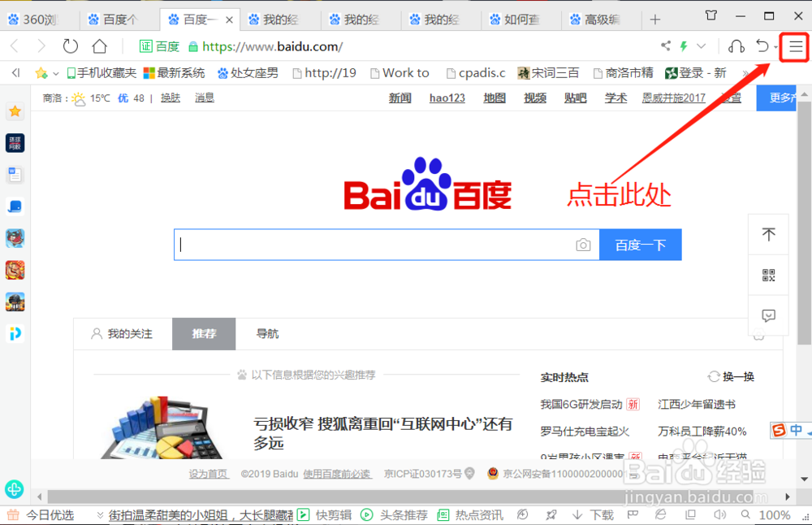Click the vertical scrollbar down arrow

(x=804, y=479)
